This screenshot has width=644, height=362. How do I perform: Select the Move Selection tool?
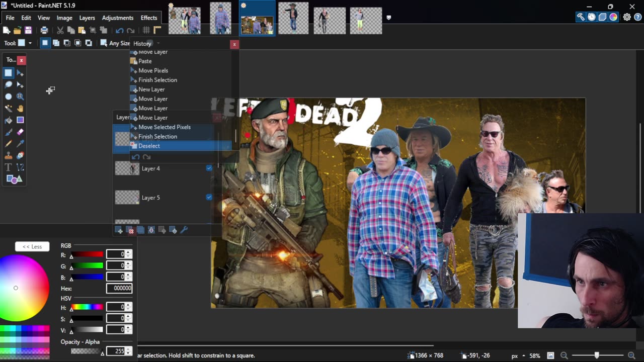[x=20, y=84]
